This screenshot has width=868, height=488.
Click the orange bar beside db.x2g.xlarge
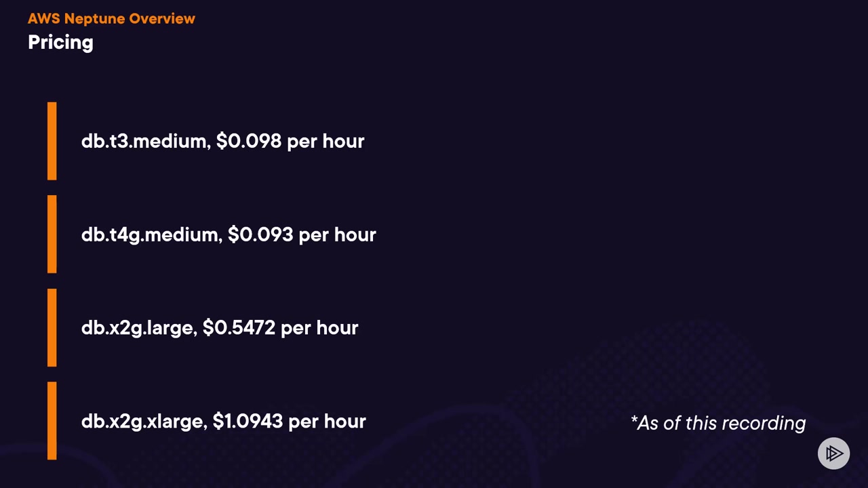pos(52,421)
